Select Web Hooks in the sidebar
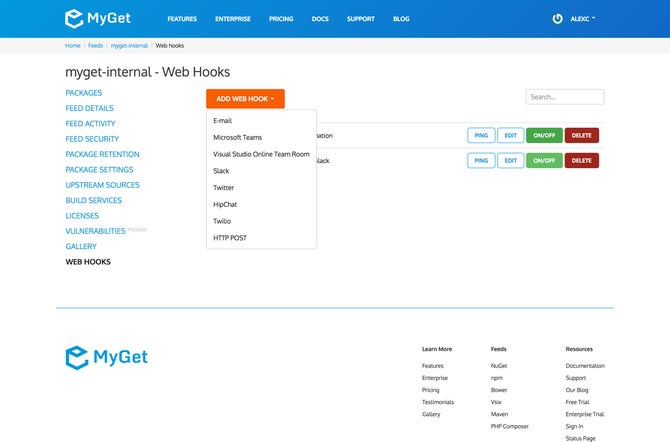This screenshot has width=670, height=442. tap(88, 262)
